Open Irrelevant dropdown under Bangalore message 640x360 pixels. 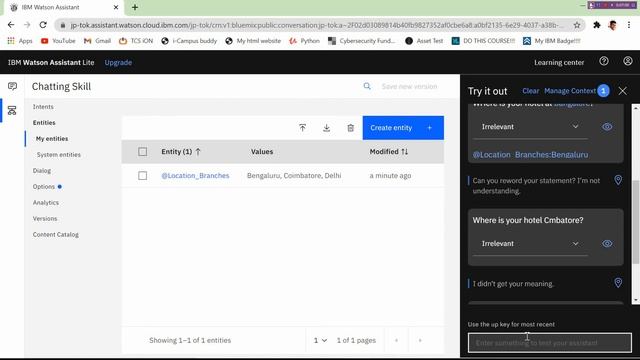click(530, 127)
